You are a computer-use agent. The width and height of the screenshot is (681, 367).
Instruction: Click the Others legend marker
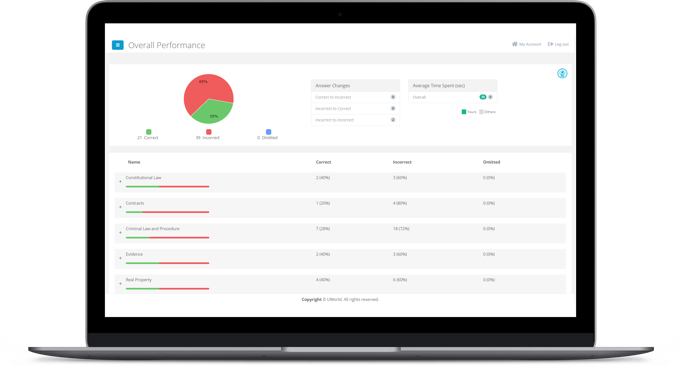[481, 112]
